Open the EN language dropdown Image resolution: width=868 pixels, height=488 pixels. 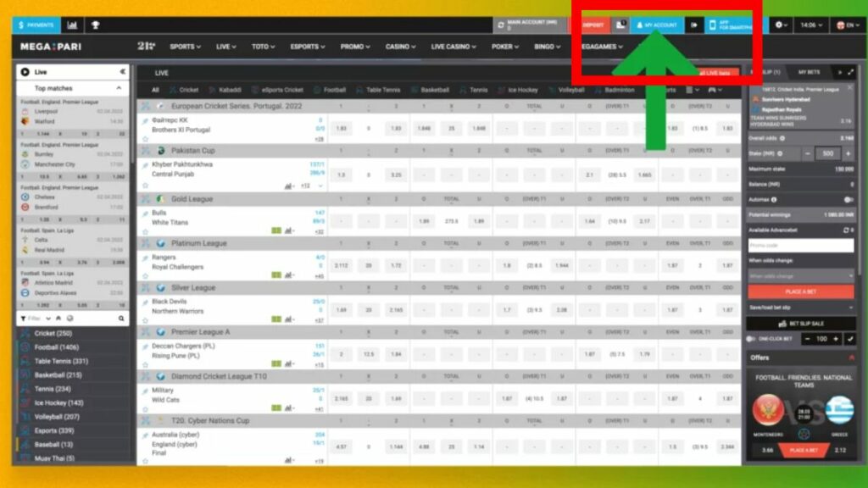848,25
